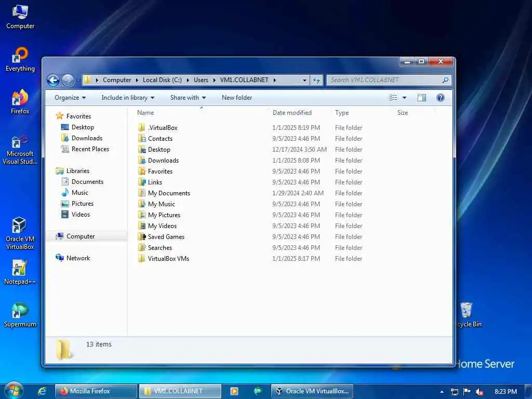The height and width of the screenshot is (399, 532).
Task: Open the Share with dropdown
Action: [x=188, y=98]
